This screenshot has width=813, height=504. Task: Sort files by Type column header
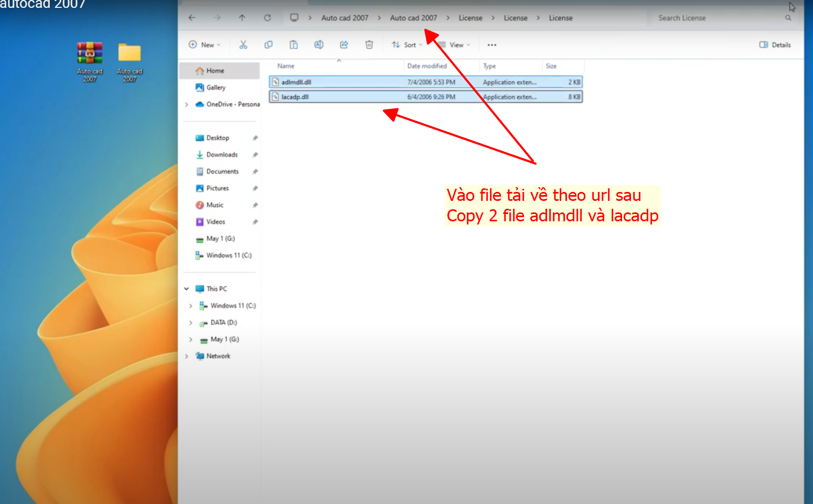[489, 66]
